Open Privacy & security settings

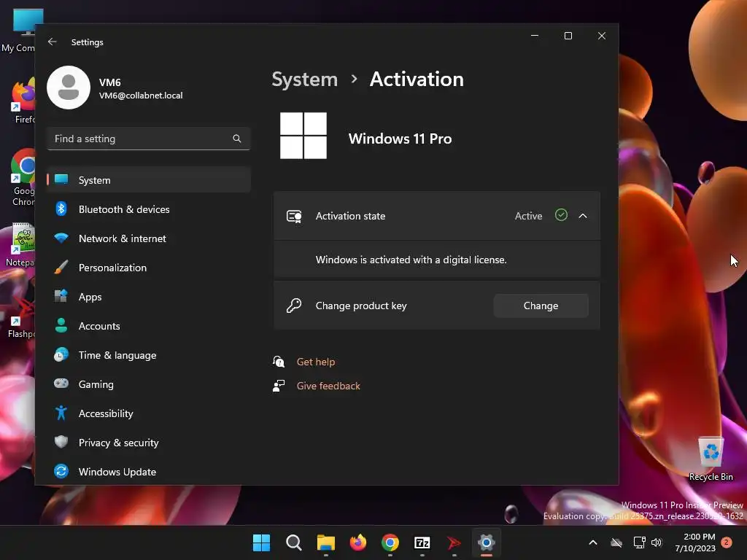(149, 443)
